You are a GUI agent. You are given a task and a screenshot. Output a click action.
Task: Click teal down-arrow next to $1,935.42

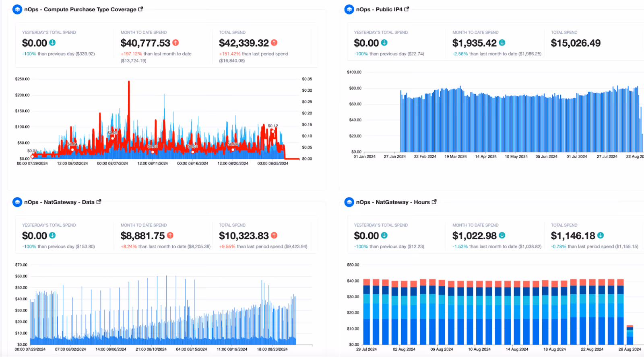pyautogui.click(x=502, y=43)
